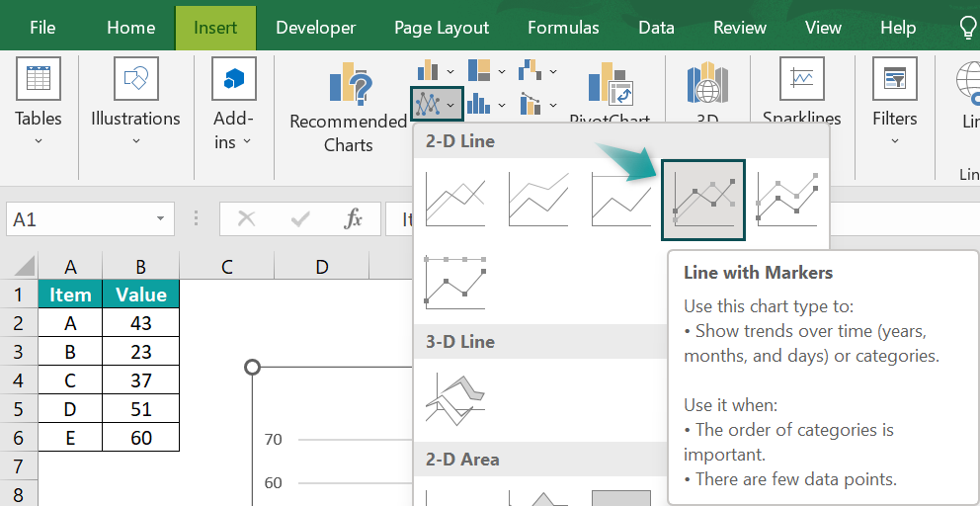Open the File tab
980x506 pixels.
[42, 28]
